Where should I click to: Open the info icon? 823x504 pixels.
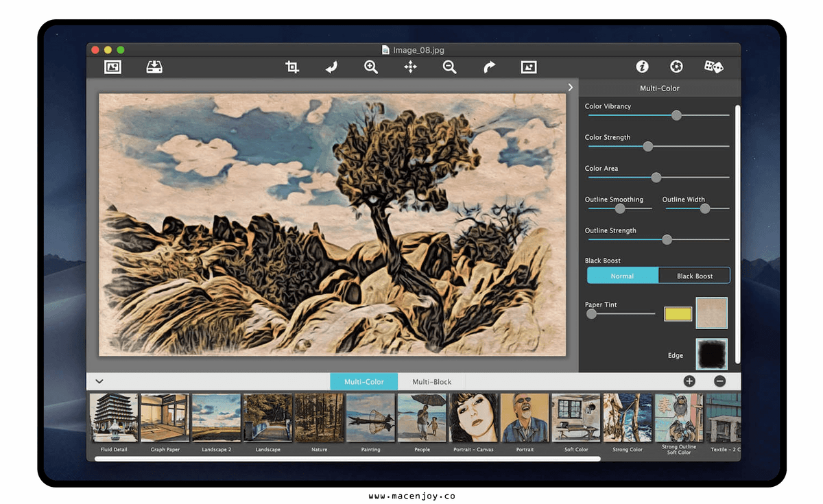(642, 67)
